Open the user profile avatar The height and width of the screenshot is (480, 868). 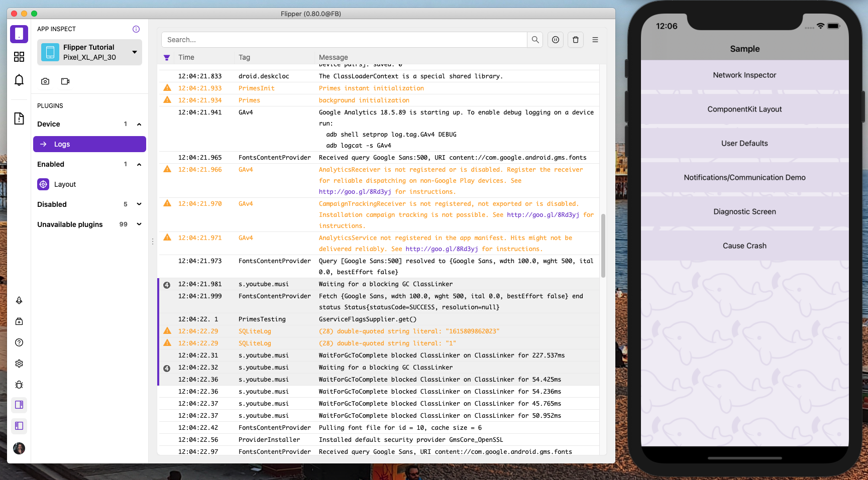click(x=19, y=448)
